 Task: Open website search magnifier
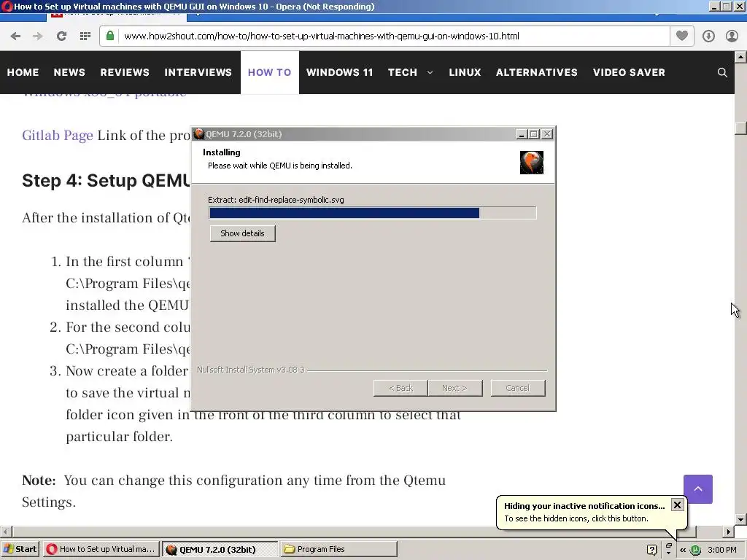(x=722, y=72)
